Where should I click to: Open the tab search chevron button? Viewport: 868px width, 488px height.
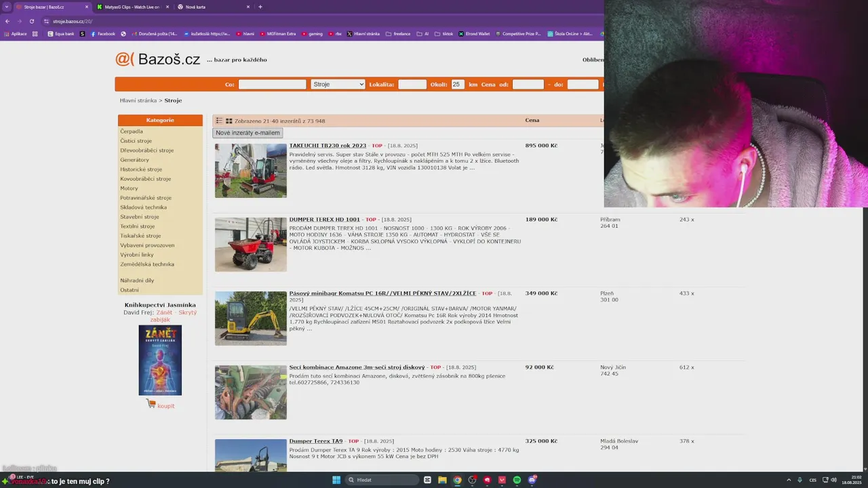(5, 7)
